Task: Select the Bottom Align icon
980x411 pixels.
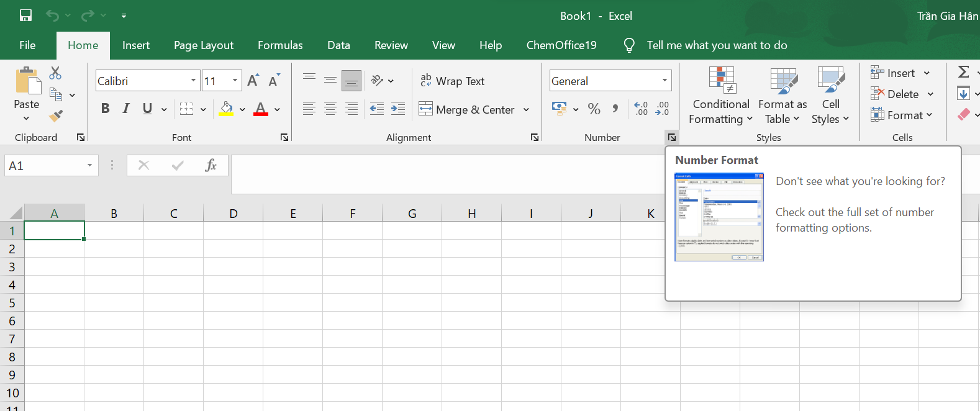Action: [352, 80]
